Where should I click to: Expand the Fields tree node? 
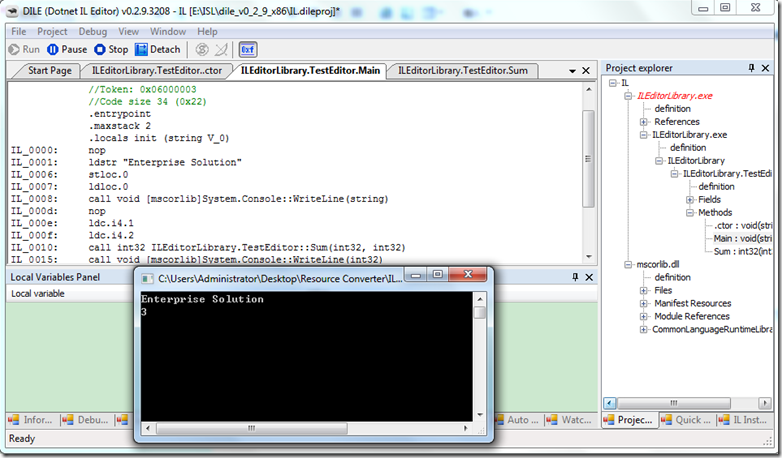[x=690, y=200]
